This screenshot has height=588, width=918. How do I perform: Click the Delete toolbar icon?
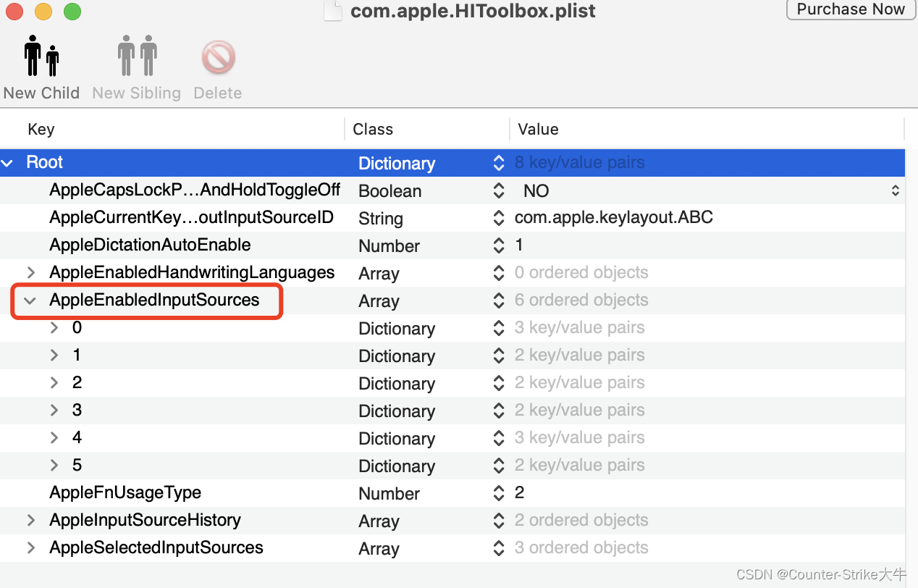tap(218, 59)
